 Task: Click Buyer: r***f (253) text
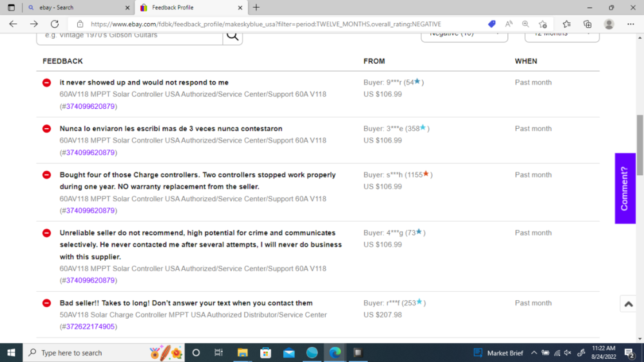[x=395, y=303]
